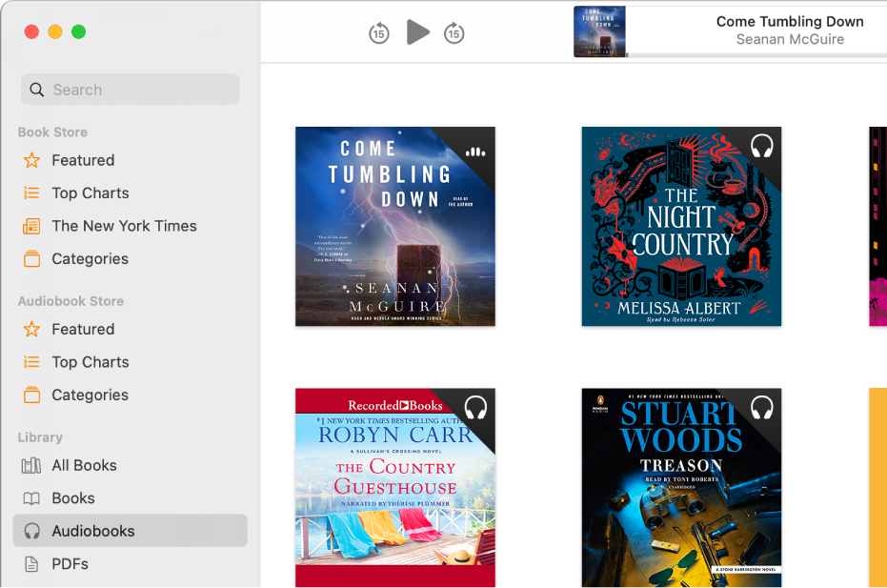The width and height of the screenshot is (887, 588).
Task: Click the now-playing bars badge on Come Tumbling Down
Action: (x=475, y=152)
